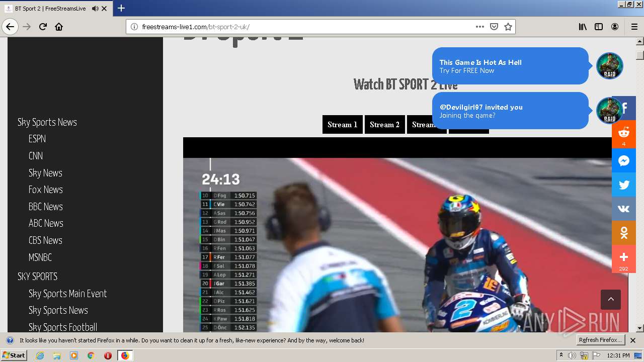The height and width of the screenshot is (362, 644).
Task: Open ABC News channel link
Action: [x=46, y=223]
